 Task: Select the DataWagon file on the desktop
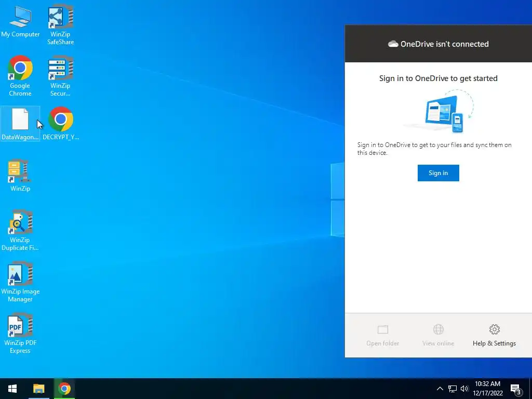coord(20,124)
